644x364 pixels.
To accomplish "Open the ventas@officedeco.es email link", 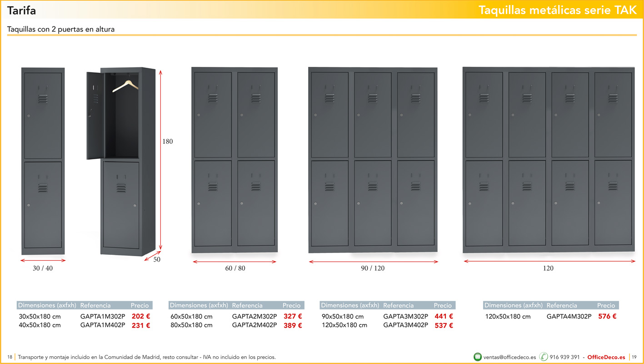I will pyautogui.click(x=509, y=357).
